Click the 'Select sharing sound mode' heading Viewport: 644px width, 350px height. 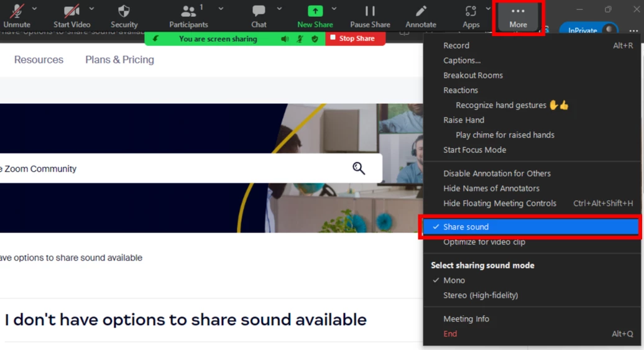click(x=482, y=265)
